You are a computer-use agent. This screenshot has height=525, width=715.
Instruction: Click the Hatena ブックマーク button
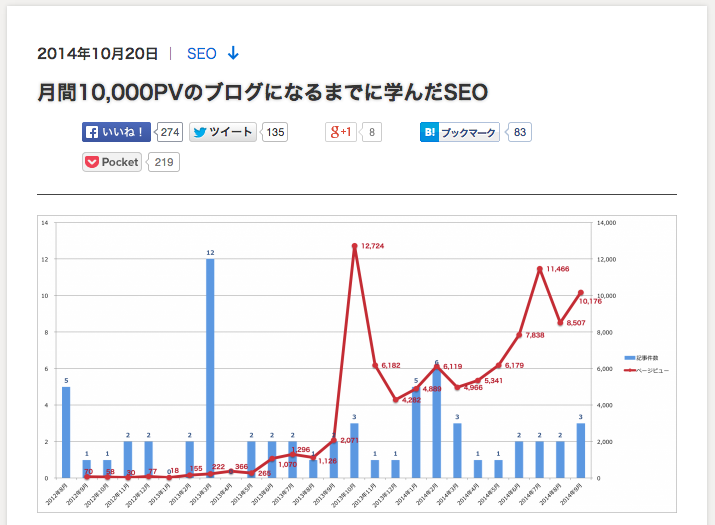460,132
